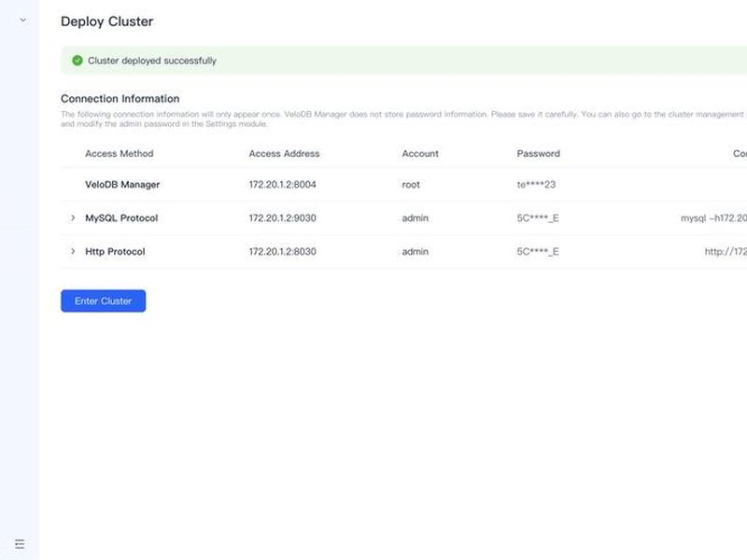Select address 172.20.1.2:8004
747x560 pixels.
pos(283,185)
